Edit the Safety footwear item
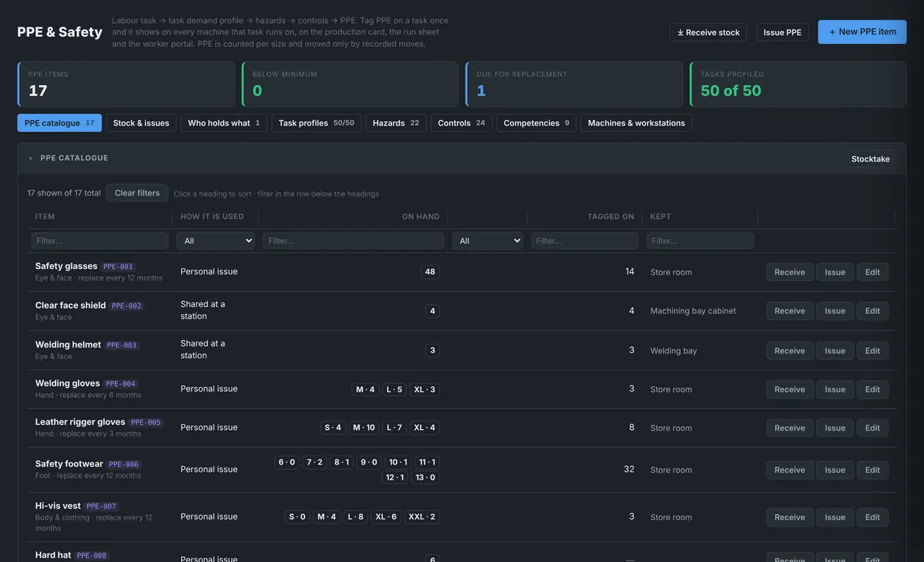924x562 pixels. (x=873, y=470)
